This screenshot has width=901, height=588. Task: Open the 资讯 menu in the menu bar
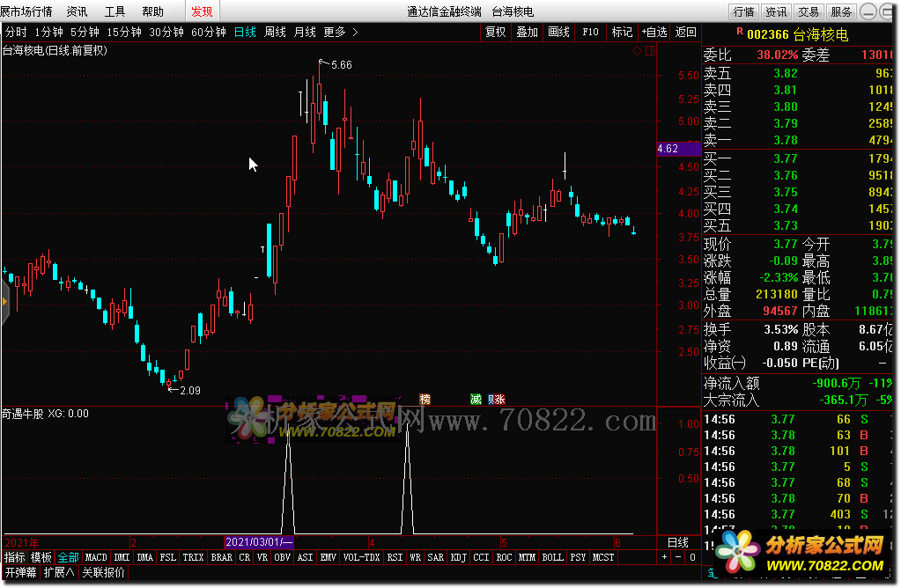click(x=77, y=11)
